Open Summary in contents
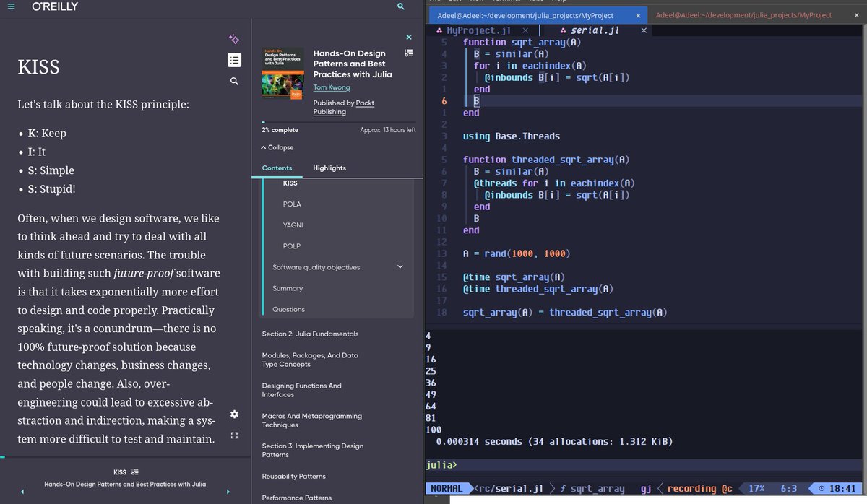867x504 pixels. [x=288, y=288]
